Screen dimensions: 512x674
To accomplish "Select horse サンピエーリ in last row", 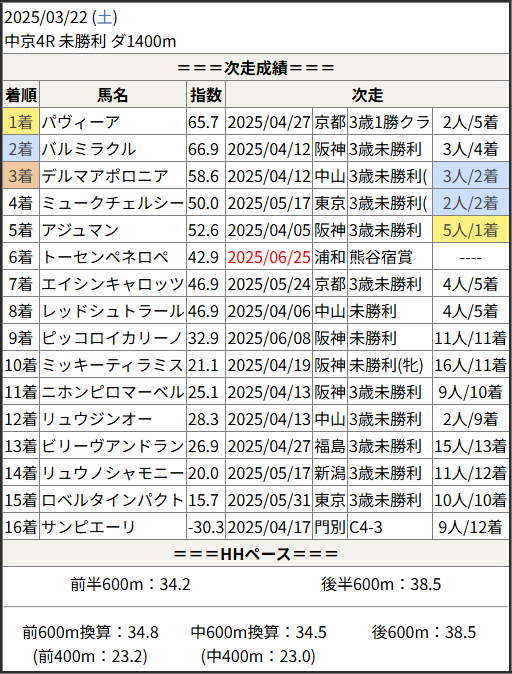I will point(89,527).
